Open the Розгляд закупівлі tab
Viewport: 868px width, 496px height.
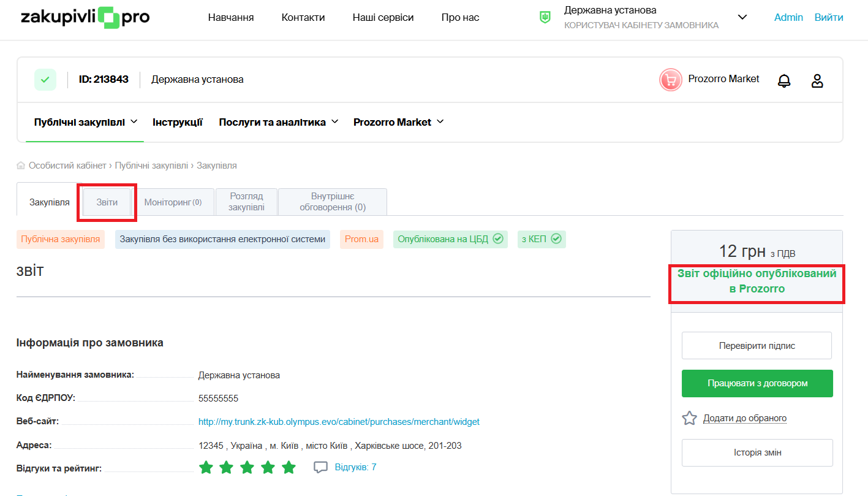coord(246,202)
